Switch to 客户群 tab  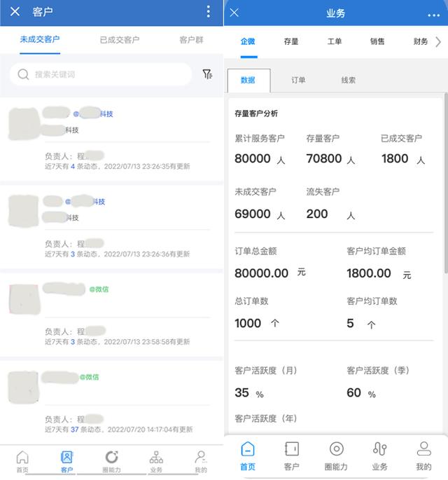191,40
